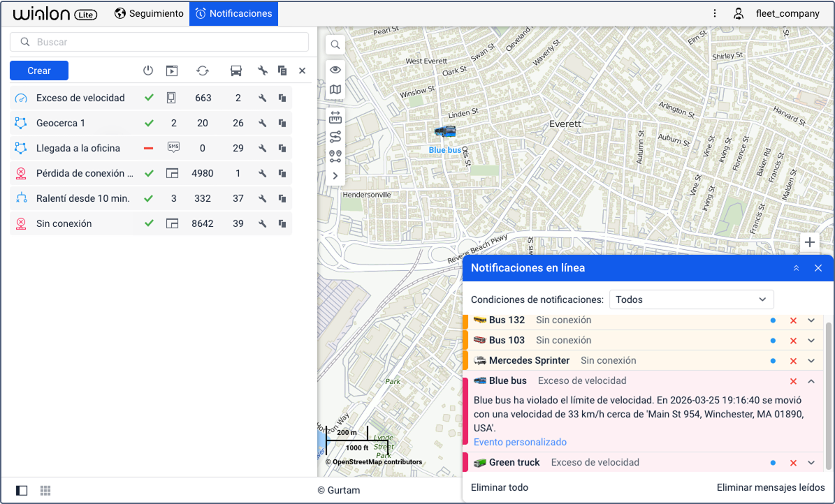Expand the Green truck notification message
The image size is (835, 504).
pos(811,463)
